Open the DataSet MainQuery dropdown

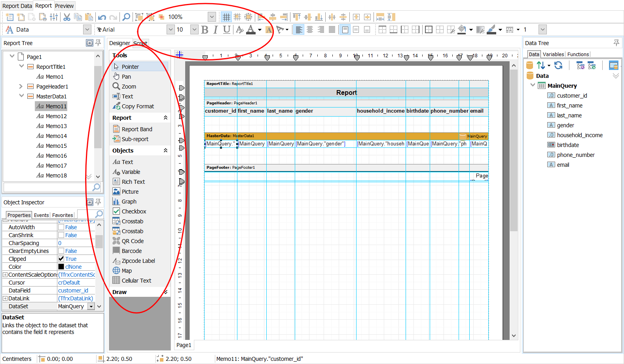point(91,306)
